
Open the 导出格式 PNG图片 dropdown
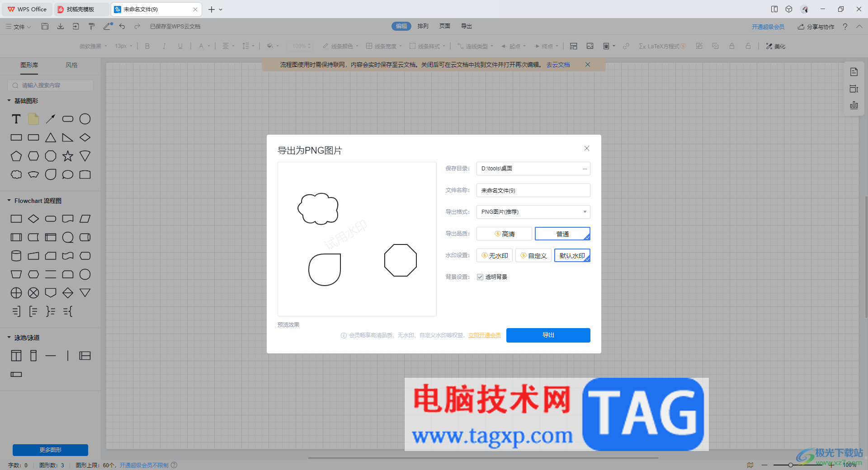(533, 212)
